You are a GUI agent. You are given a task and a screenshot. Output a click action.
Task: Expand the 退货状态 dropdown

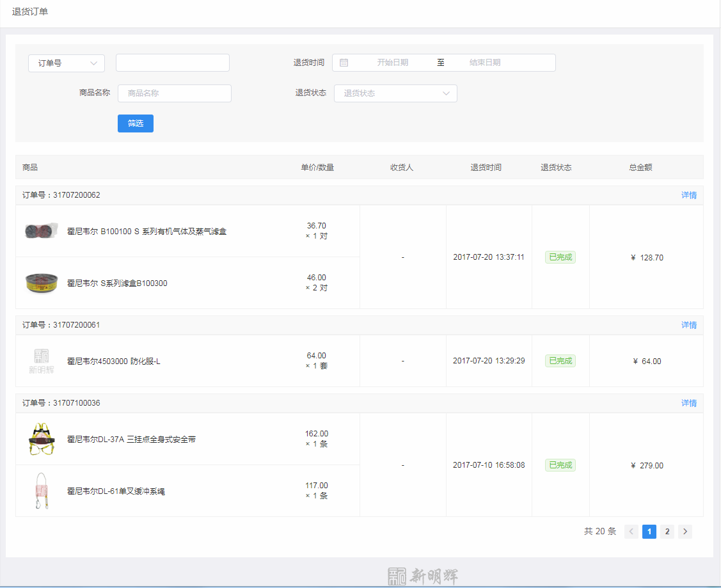pyautogui.click(x=395, y=93)
